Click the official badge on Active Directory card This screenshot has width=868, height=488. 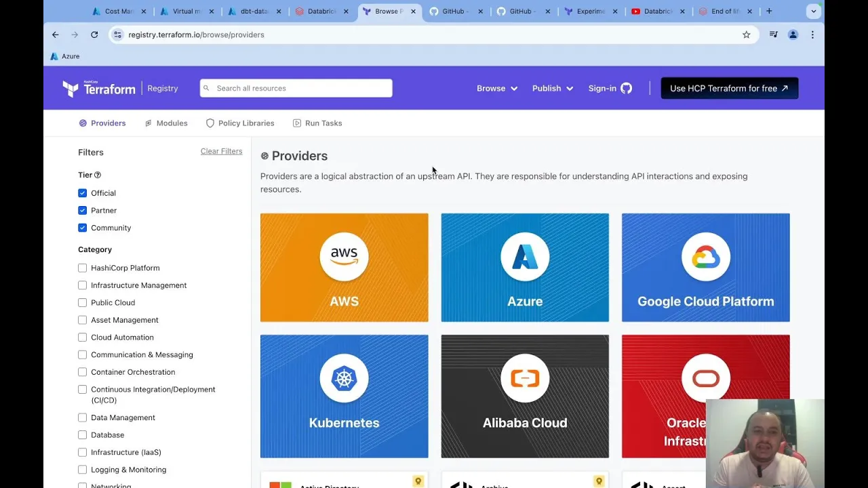click(x=418, y=481)
